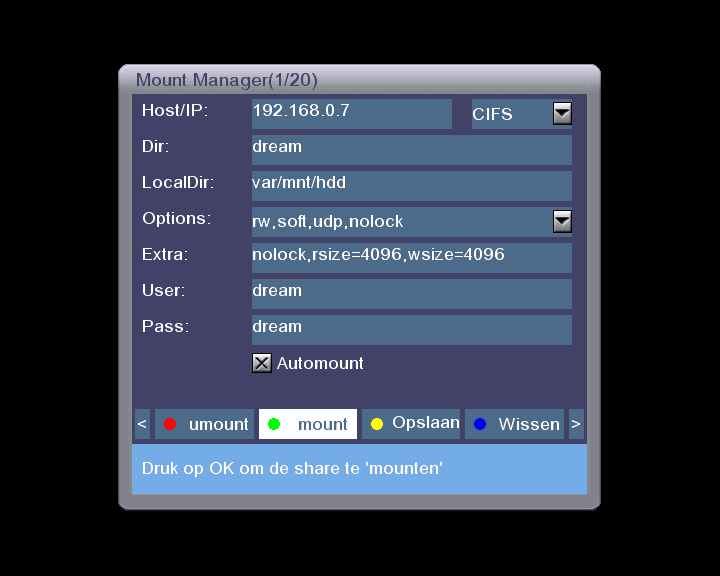This screenshot has width=720, height=576.
Task: Click the green mount button
Action: pyautogui.click(x=308, y=424)
